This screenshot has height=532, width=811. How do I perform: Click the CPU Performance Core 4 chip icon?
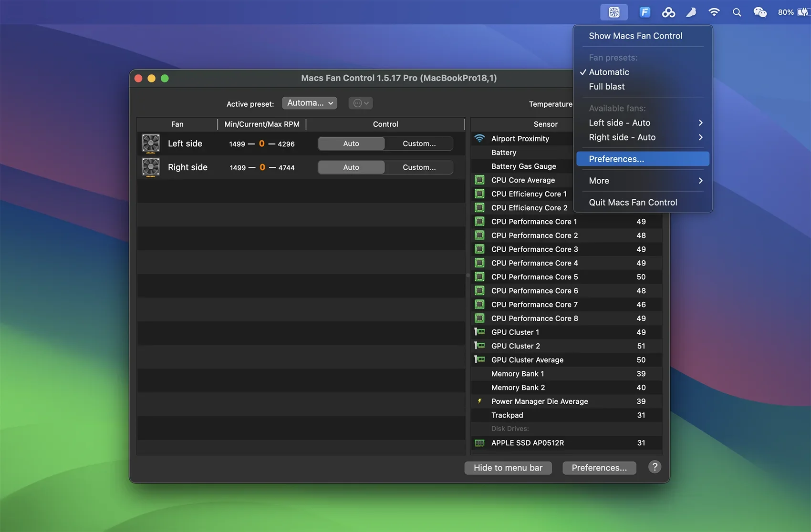point(479,263)
